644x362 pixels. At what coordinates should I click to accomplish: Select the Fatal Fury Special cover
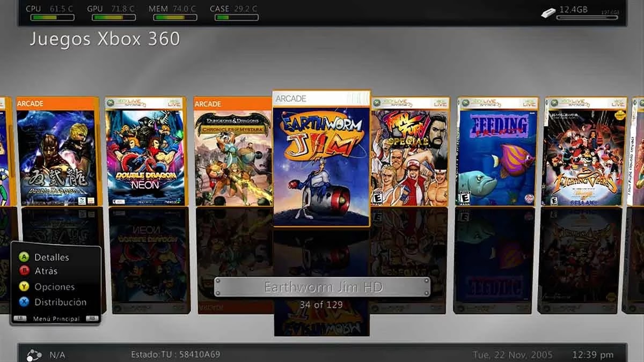(x=409, y=152)
